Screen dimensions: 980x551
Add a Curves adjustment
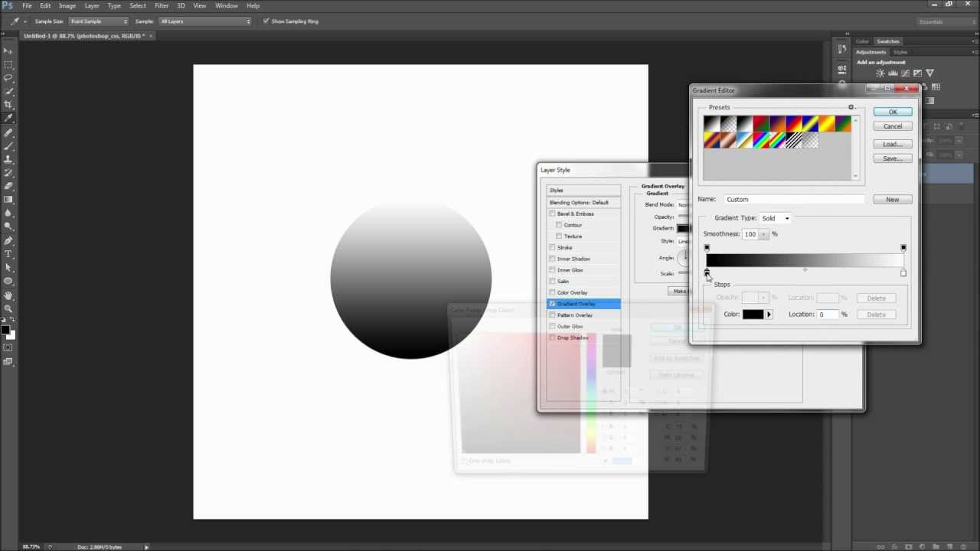(x=906, y=73)
